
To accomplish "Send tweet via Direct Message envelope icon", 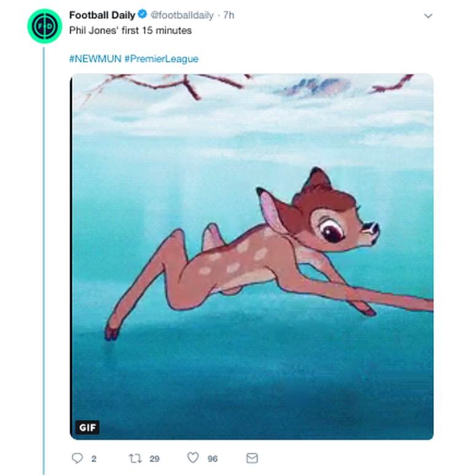I will pos(252,458).
